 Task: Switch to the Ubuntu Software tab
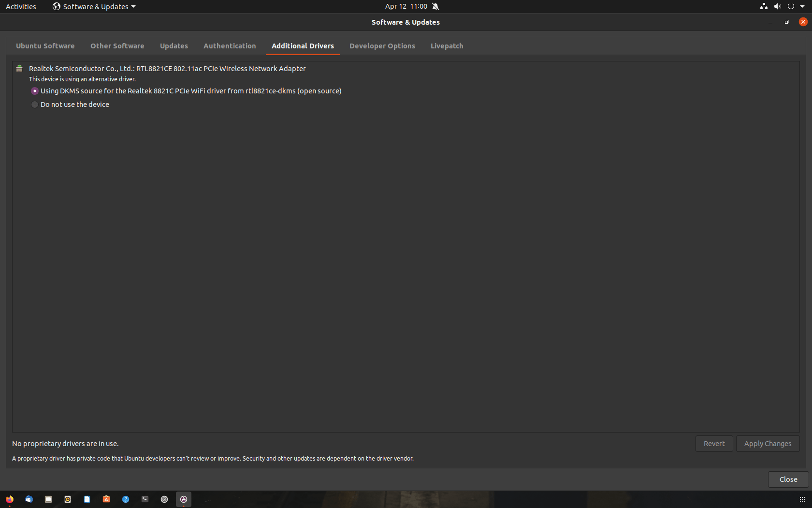[45, 46]
